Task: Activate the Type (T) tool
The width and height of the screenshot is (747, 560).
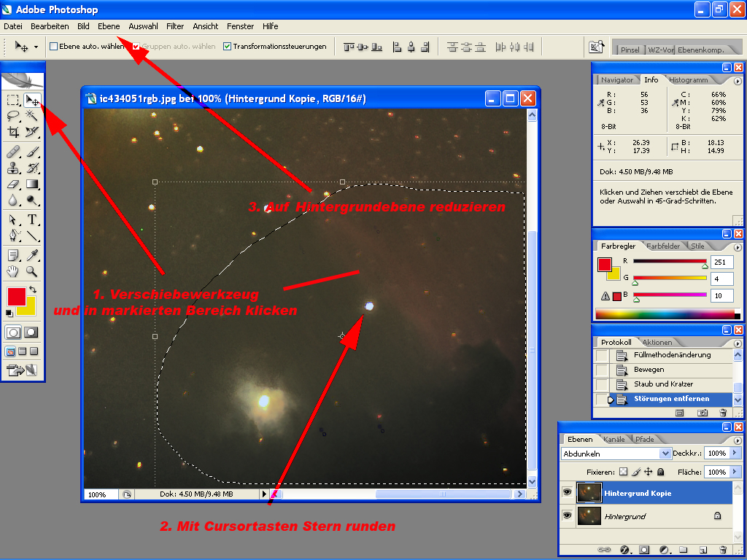Action: (x=32, y=219)
